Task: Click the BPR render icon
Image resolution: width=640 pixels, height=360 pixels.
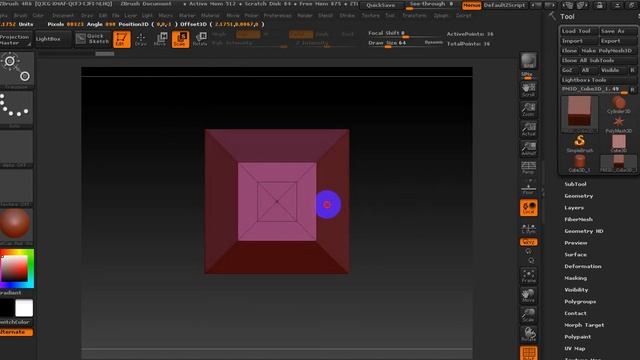Action: point(529,61)
